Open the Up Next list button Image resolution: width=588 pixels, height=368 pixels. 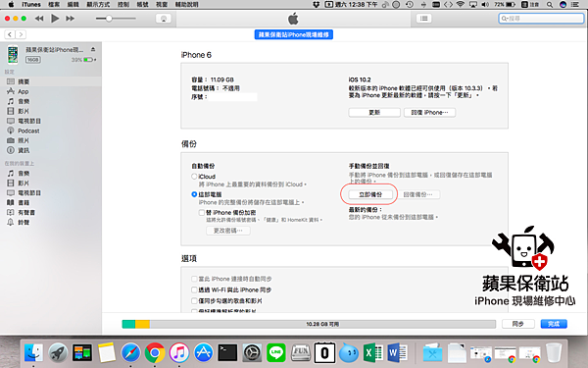tap(423, 19)
